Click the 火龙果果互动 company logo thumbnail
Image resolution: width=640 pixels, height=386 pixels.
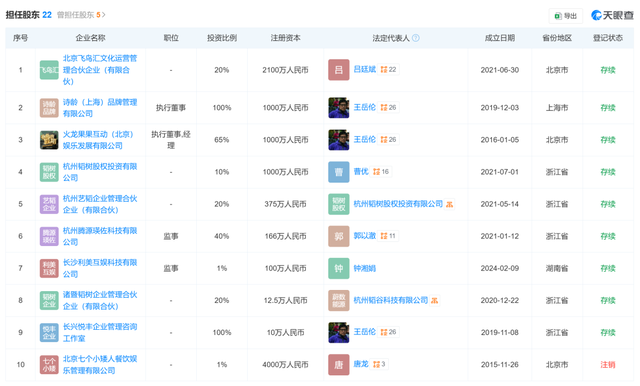[x=49, y=140]
